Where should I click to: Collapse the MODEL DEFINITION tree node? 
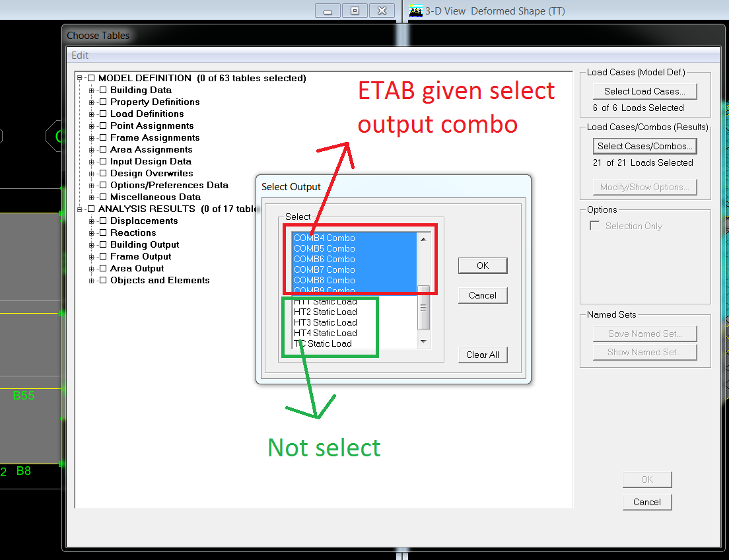click(80, 78)
